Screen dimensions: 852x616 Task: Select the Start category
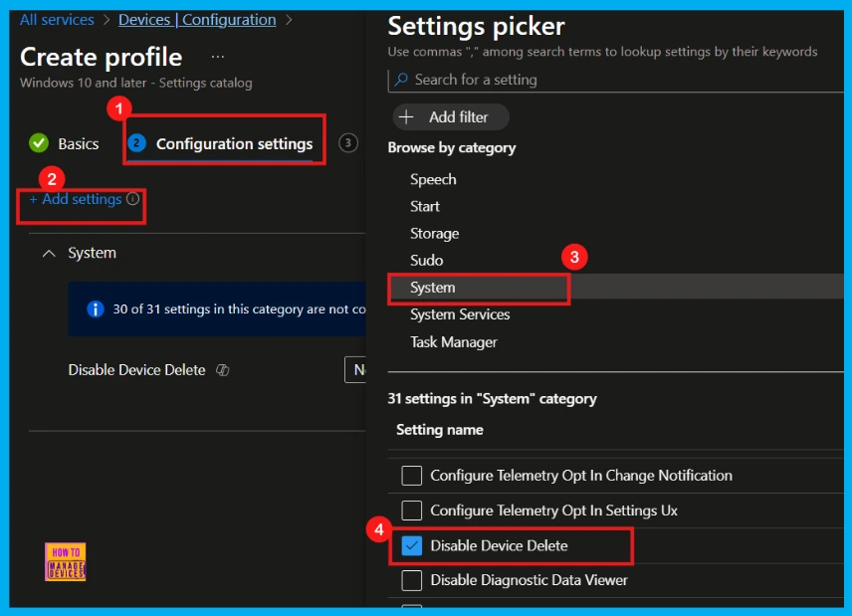coord(425,206)
